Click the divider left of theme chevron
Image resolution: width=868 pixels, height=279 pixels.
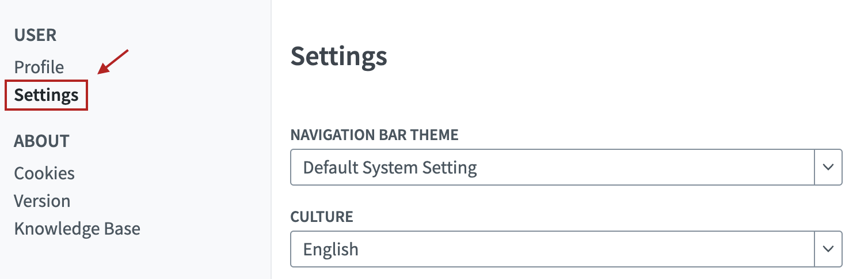pyautogui.click(x=815, y=168)
